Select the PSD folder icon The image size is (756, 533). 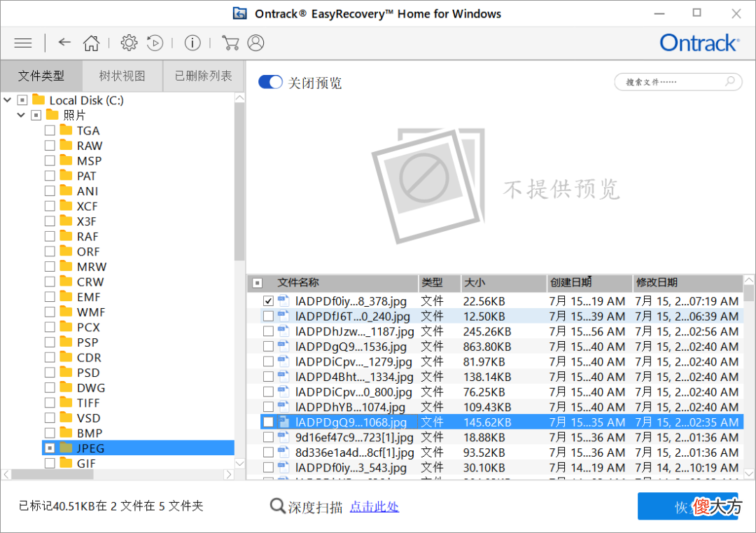(66, 372)
